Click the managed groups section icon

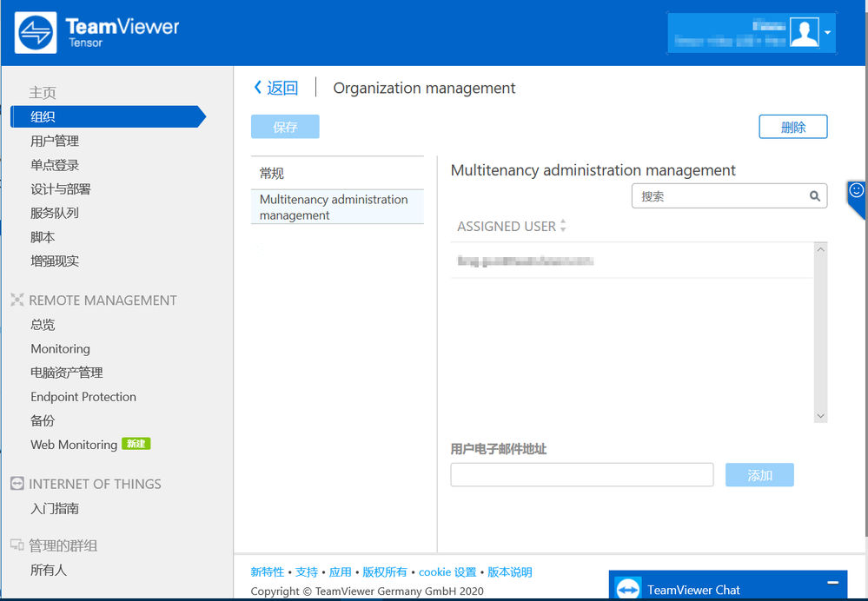[x=17, y=545]
